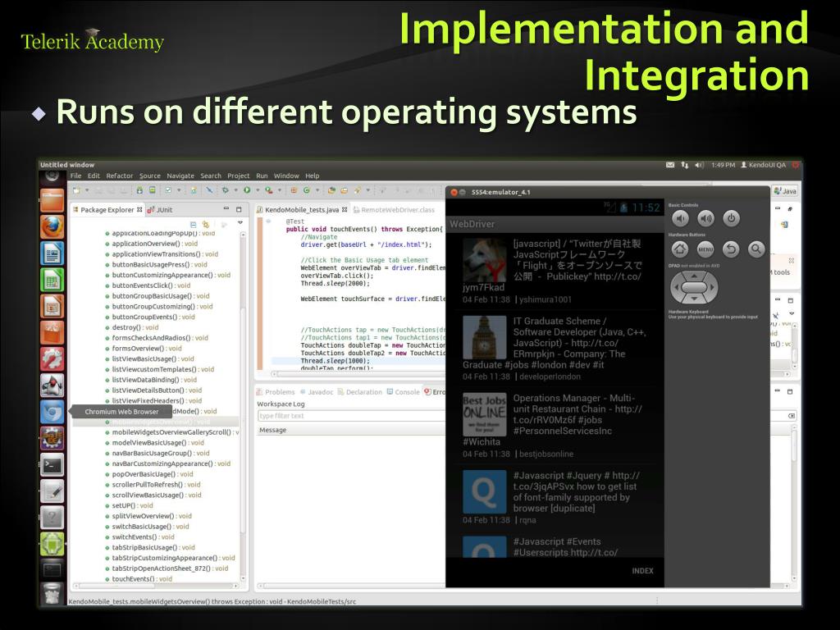Click the New file toolbar icon
Viewport: 840px width, 630px height.
pos(76,190)
